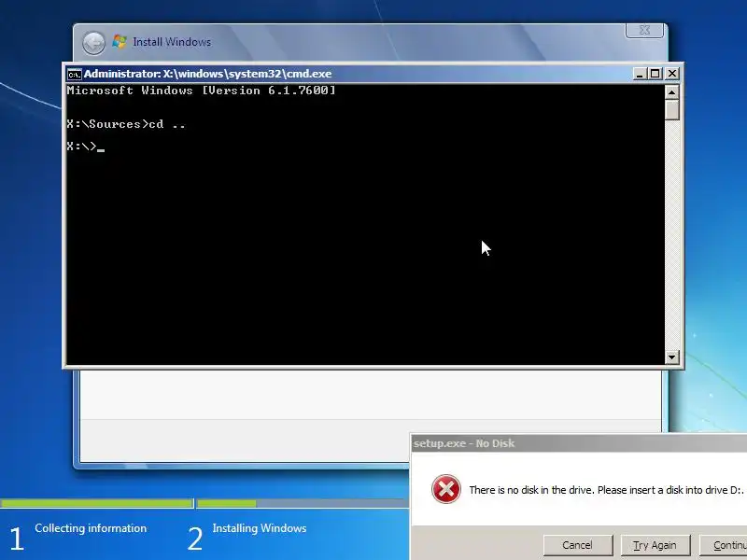Click the Try Again button
This screenshot has height=560, width=747.
(655, 545)
